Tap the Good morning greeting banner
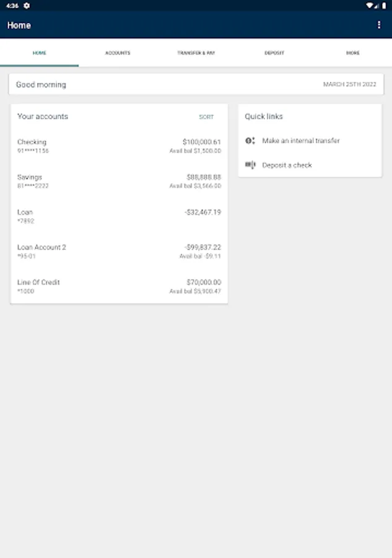The width and height of the screenshot is (392, 558). (196, 84)
